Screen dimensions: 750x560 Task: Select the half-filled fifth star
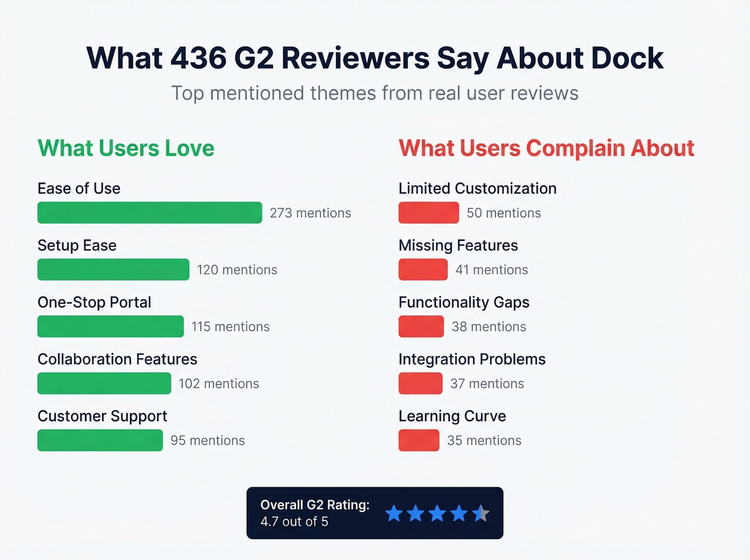pos(481,513)
